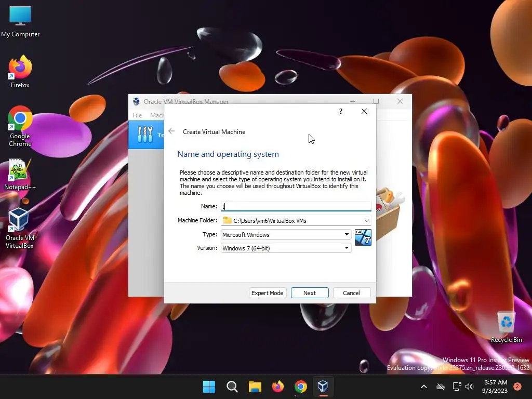The height and width of the screenshot is (399, 532).
Task: Select VirtualBox taskbar icon
Action: coord(323,387)
